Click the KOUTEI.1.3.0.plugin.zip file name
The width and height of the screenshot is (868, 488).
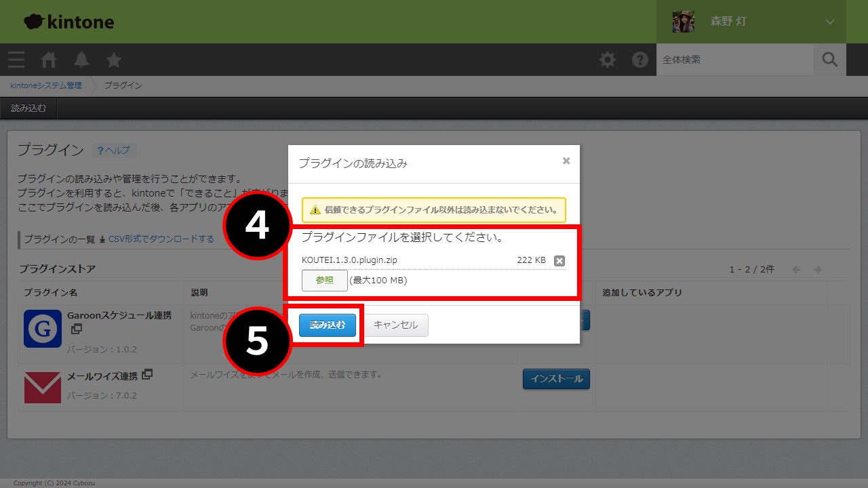(x=349, y=260)
